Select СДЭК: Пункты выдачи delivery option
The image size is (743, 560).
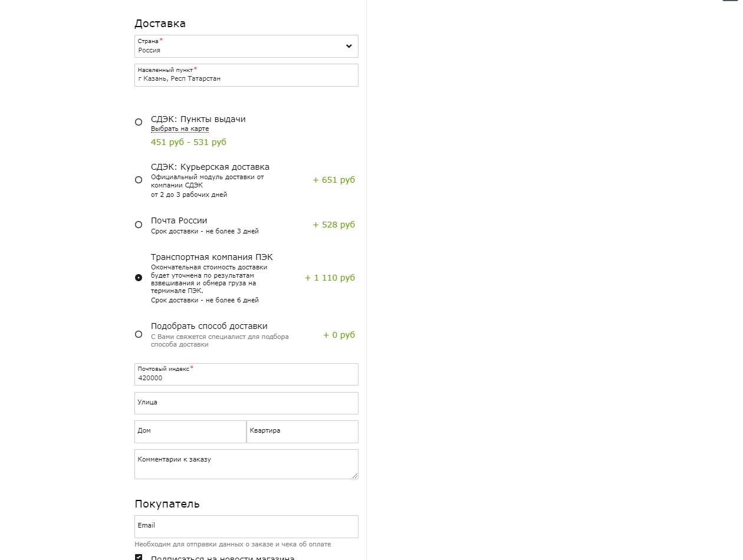(x=139, y=122)
